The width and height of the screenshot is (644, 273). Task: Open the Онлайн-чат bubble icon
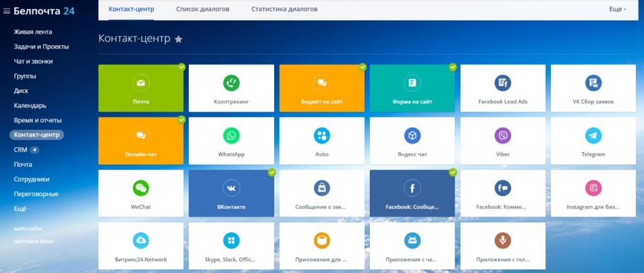tap(141, 135)
